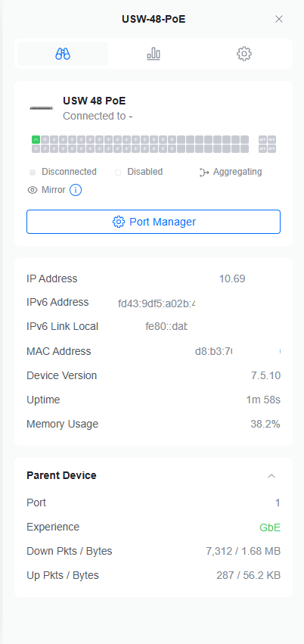The height and width of the screenshot is (644, 304).
Task: Click the Disconnected legend swatch
Action: (33, 173)
